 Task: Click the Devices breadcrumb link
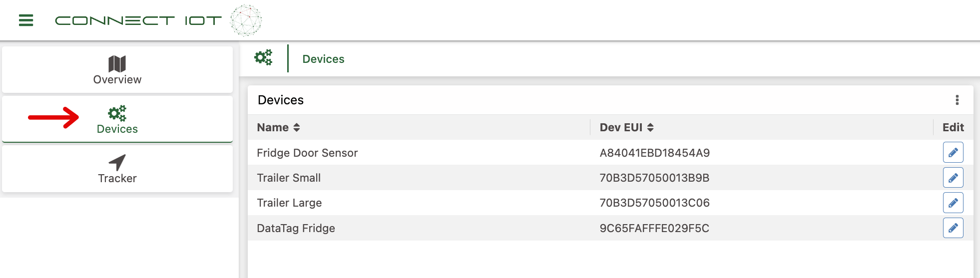tap(323, 59)
